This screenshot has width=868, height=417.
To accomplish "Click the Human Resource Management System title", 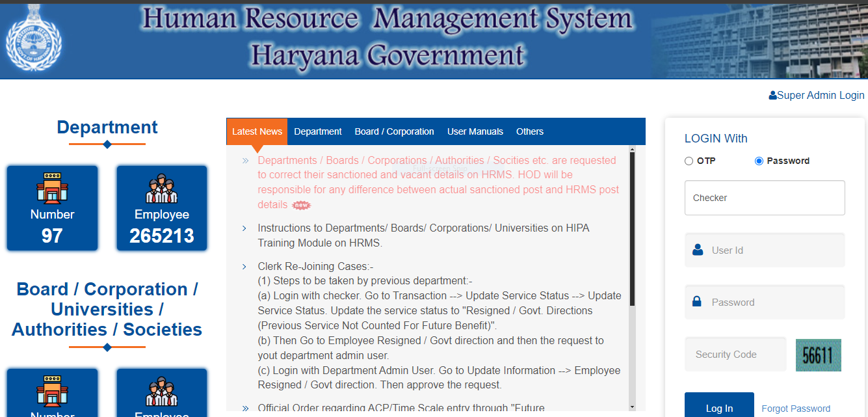I will (386, 19).
